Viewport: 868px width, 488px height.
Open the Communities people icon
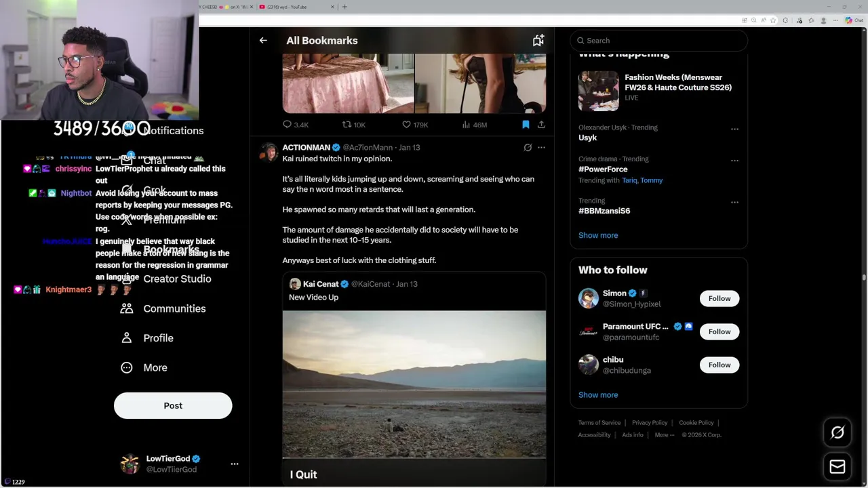coord(127,308)
